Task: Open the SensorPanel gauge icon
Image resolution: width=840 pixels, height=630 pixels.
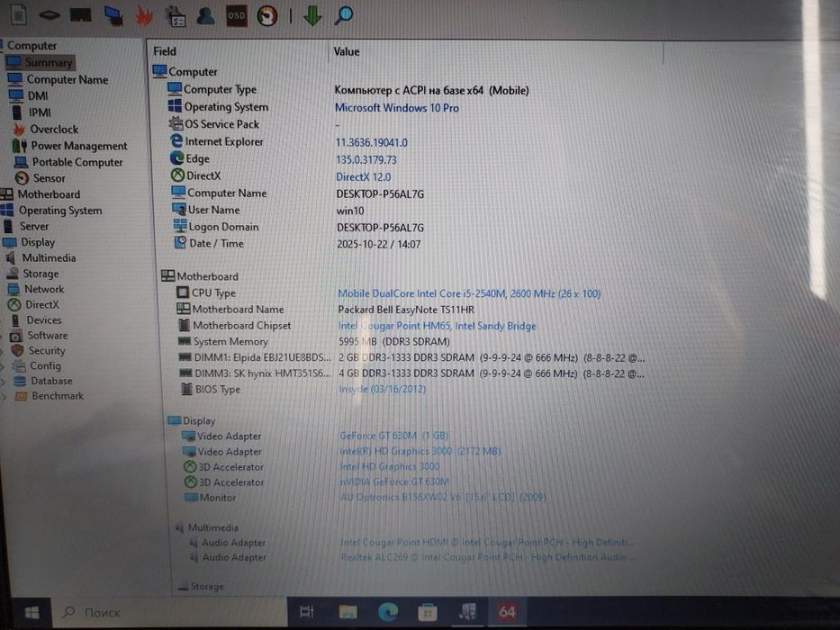Action: pyautogui.click(x=266, y=16)
